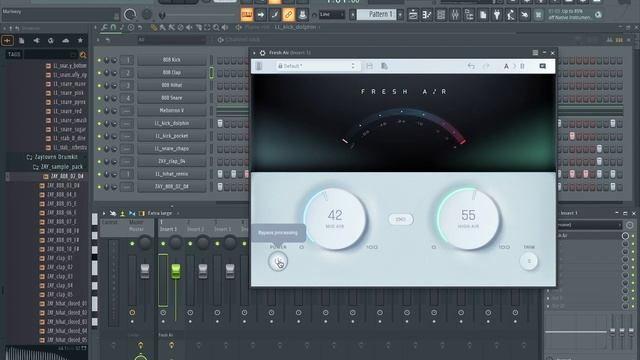Open the Line snap dropdown

(x=331, y=15)
